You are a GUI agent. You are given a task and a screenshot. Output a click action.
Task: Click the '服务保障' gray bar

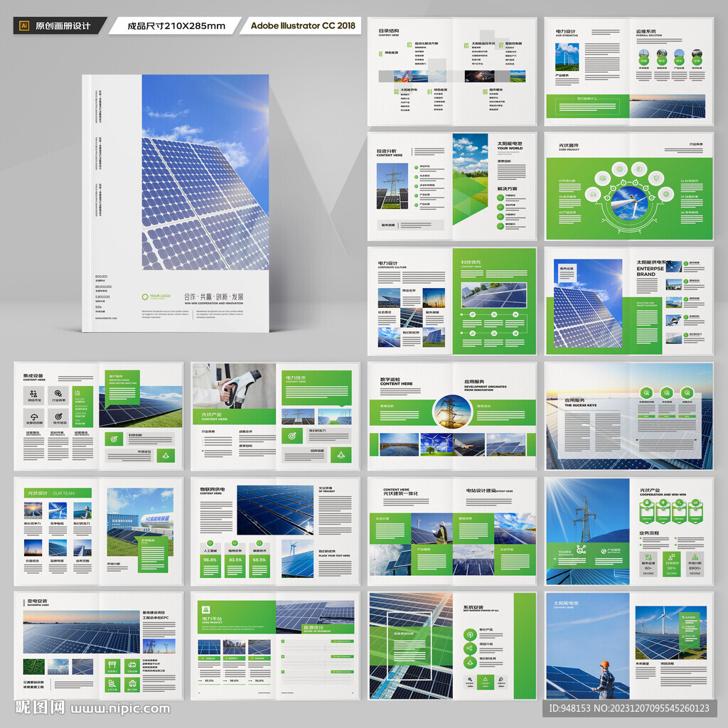pos(410,225)
